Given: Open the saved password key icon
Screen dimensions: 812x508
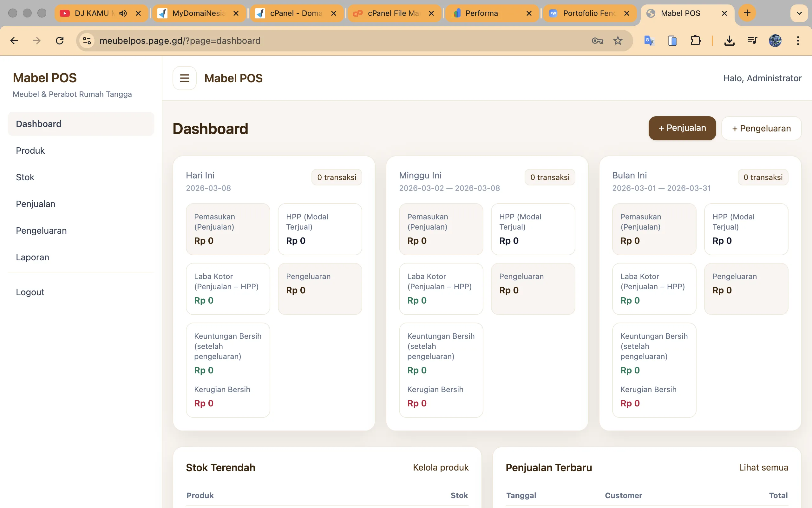Looking at the screenshot, I should coord(597,41).
